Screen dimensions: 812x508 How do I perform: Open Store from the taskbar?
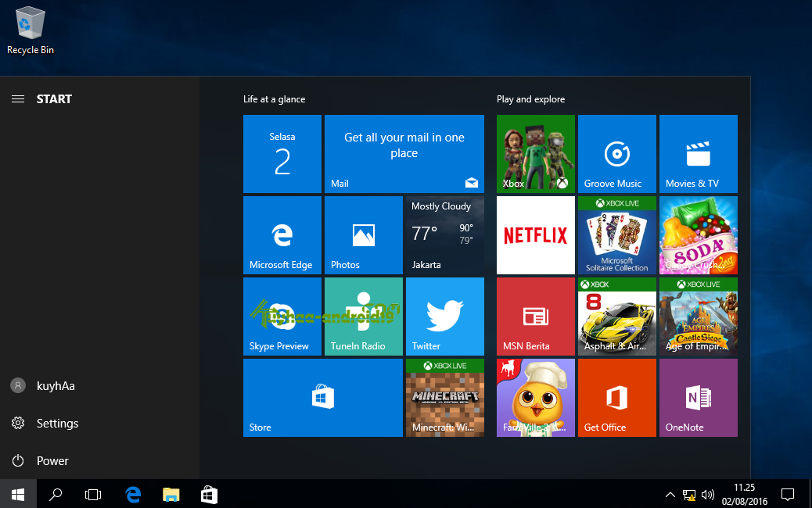coord(209,495)
